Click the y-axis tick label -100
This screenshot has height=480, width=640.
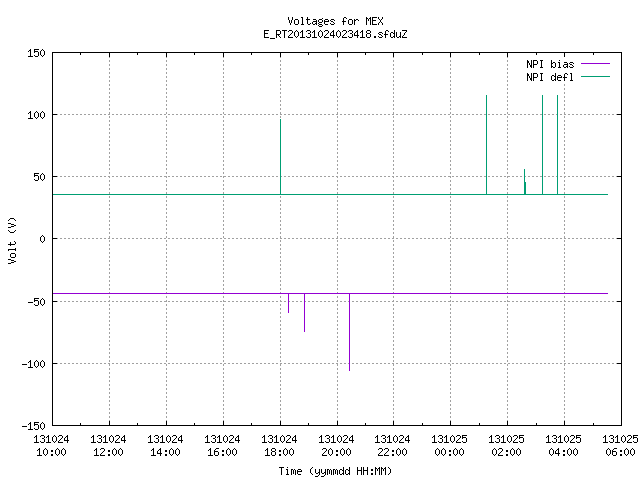coord(33,364)
